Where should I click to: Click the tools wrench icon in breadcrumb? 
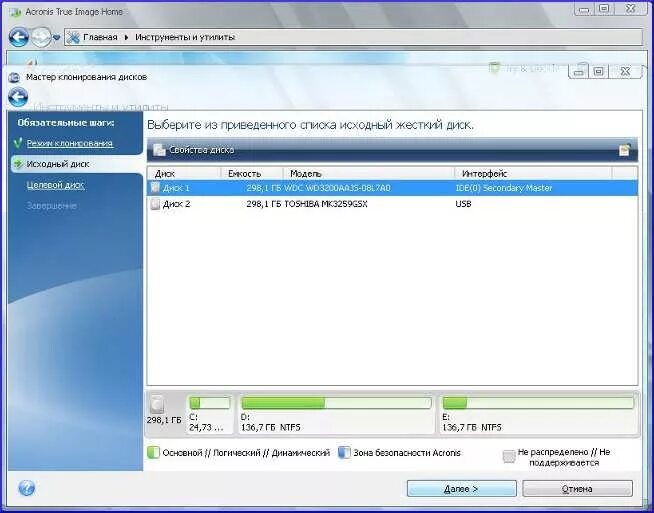(x=73, y=38)
